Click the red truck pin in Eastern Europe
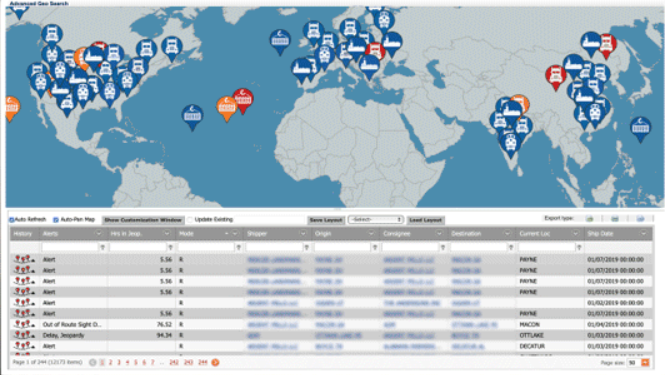 pos(375,51)
